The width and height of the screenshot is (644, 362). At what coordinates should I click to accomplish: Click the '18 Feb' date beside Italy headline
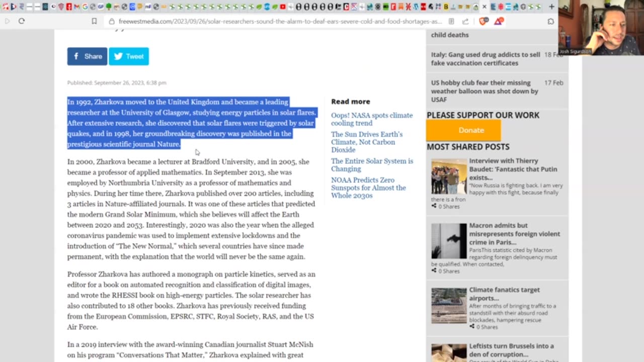click(x=553, y=54)
